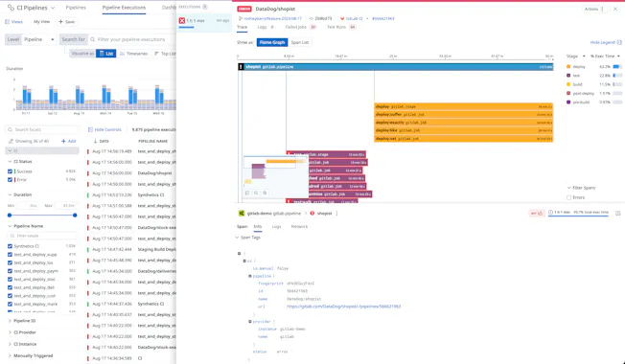The width and height of the screenshot is (625, 364).
Task: Uncheck test_and_deploy_paym checkbox
Action: (10, 271)
